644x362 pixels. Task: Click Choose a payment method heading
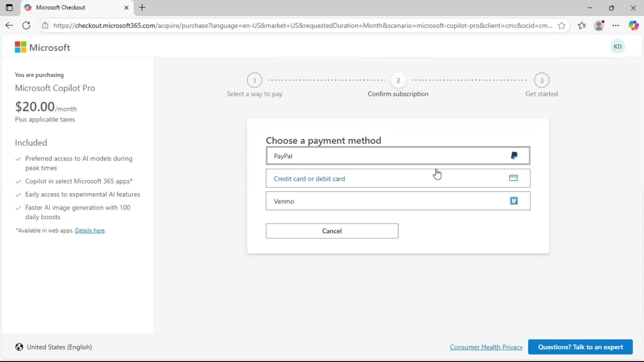pyautogui.click(x=324, y=140)
